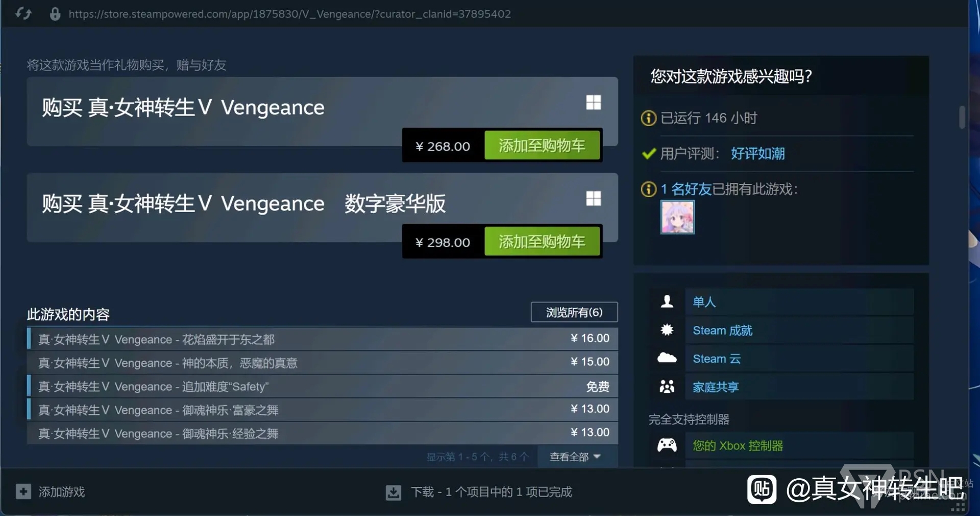
Task: Click the 免费 price label
Action: pos(598,387)
